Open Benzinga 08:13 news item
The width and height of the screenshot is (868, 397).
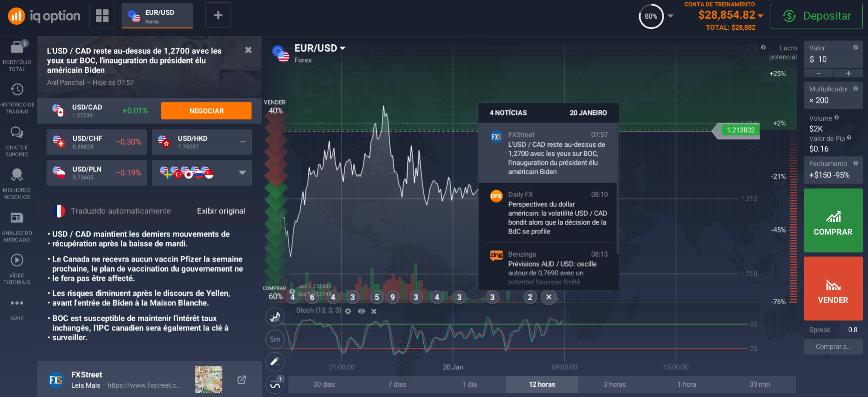tap(548, 267)
